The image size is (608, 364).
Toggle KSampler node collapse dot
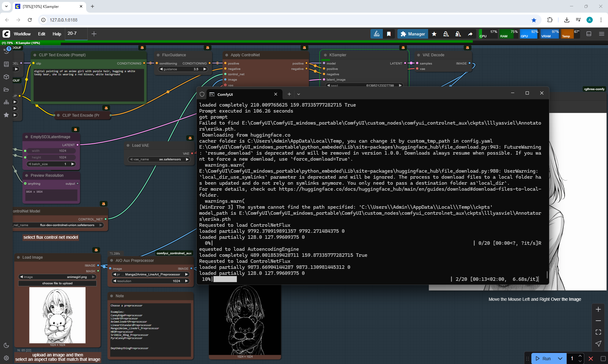[x=325, y=55]
